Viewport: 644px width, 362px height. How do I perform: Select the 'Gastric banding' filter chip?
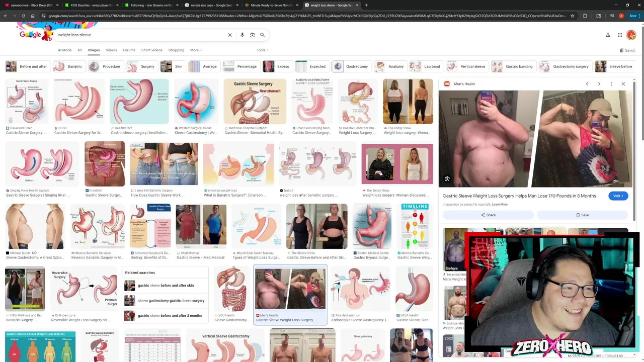pos(513,66)
